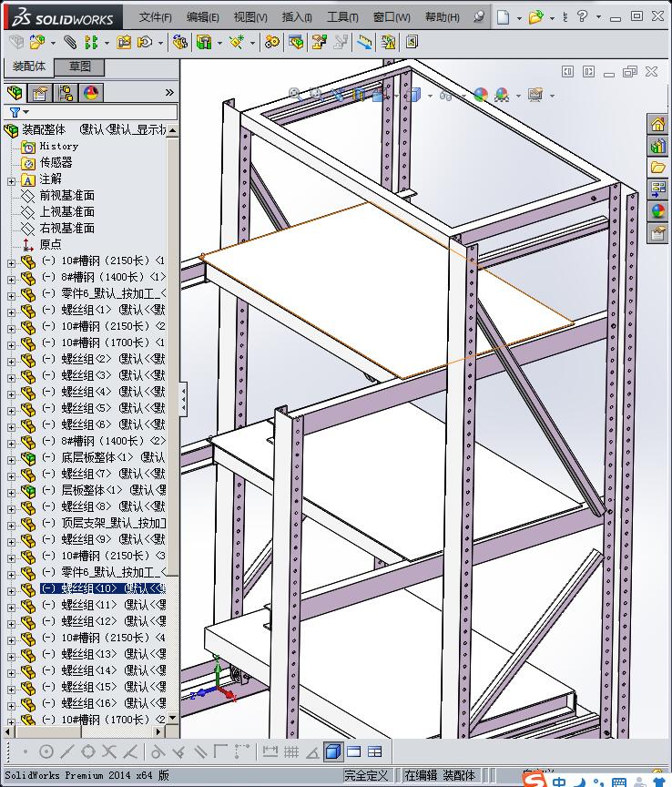Click the Edit Appearance color ball icon
Viewport: 672px width, 787px height.
point(481,95)
